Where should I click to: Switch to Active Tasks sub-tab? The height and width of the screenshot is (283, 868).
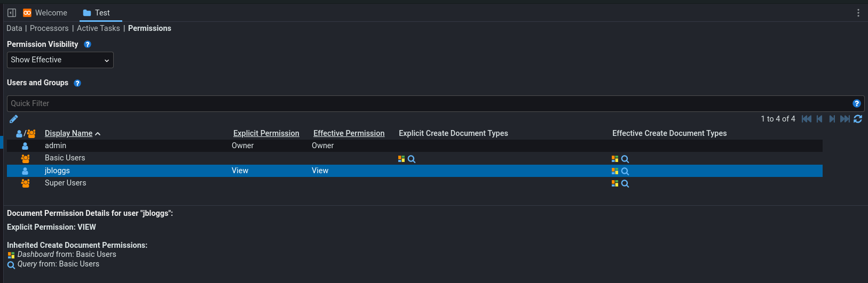98,28
